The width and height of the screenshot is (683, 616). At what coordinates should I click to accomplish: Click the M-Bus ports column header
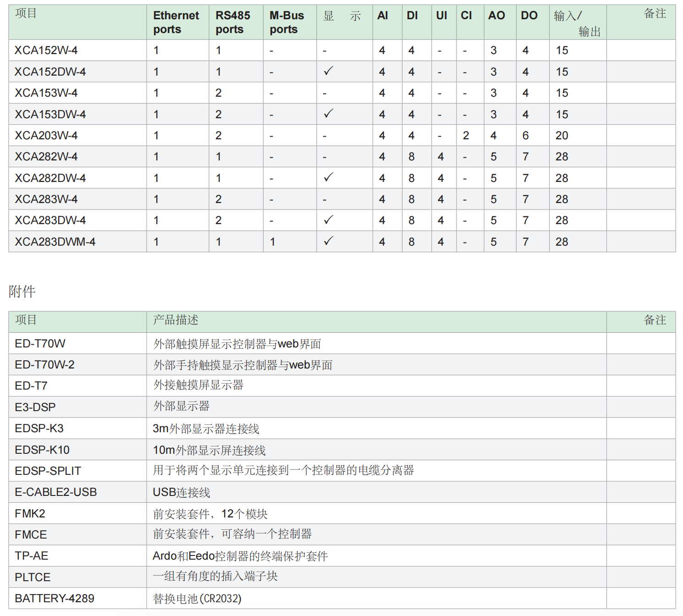coord(286,22)
